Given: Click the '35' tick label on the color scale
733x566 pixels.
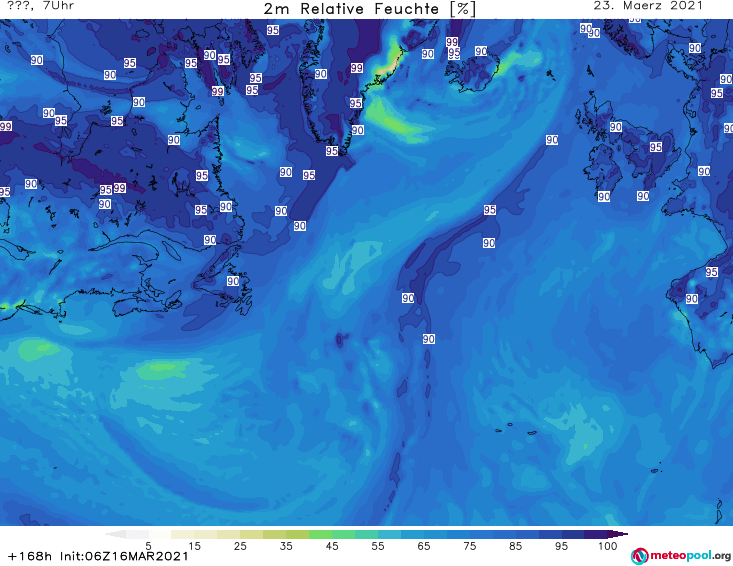Looking at the screenshot, I should (286, 545).
